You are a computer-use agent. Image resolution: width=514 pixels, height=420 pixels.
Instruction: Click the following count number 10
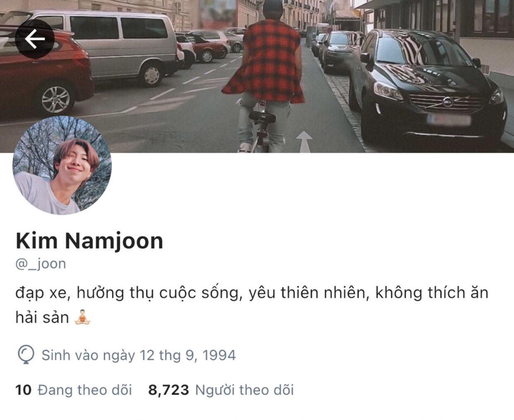24,390
